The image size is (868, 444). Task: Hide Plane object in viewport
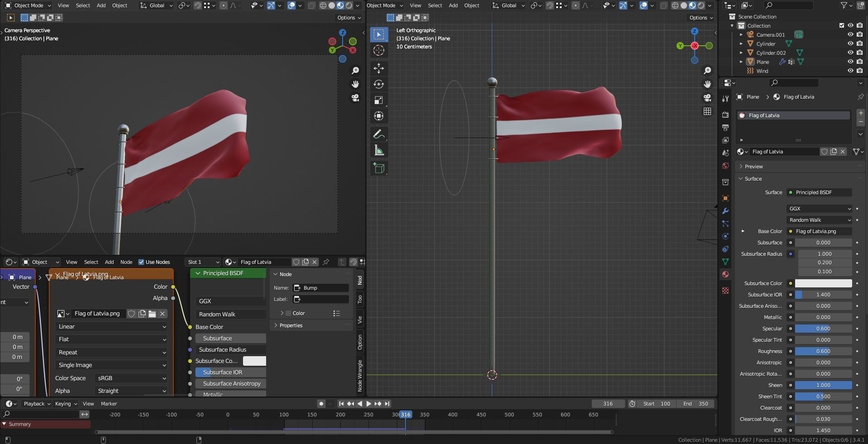[850, 62]
